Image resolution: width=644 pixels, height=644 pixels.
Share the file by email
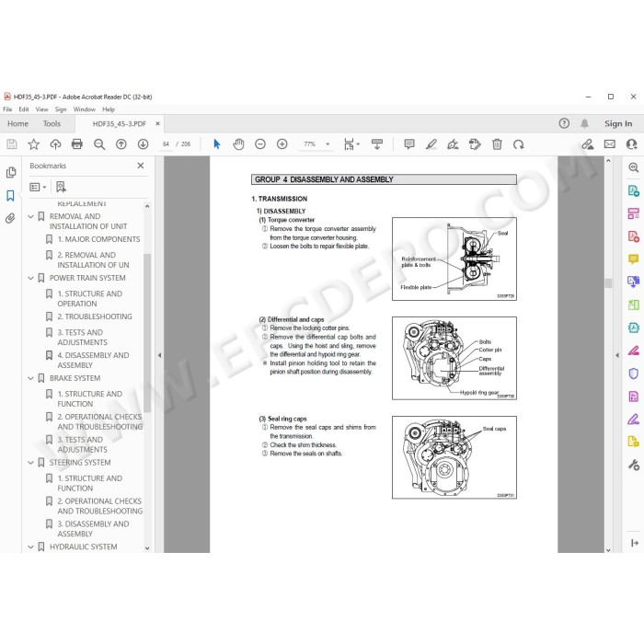[610, 144]
